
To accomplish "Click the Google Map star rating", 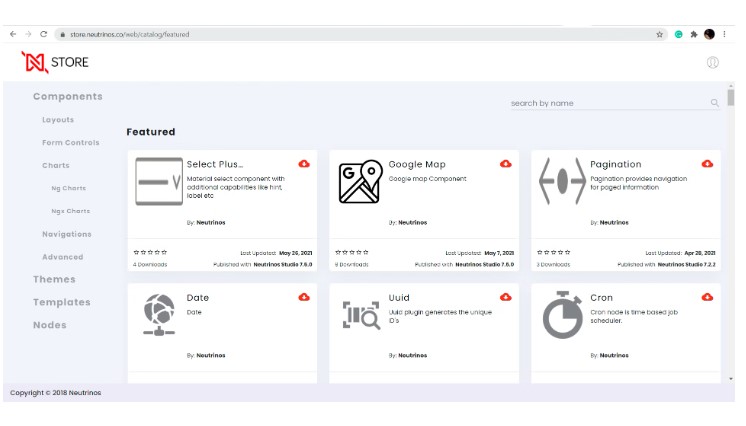I will pyautogui.click(x=352, y=252).
